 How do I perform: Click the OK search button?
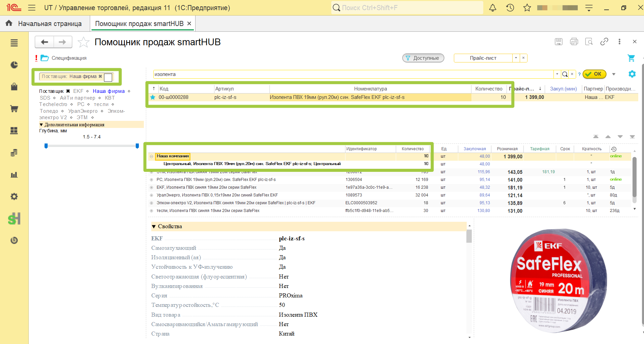[594, 74]
